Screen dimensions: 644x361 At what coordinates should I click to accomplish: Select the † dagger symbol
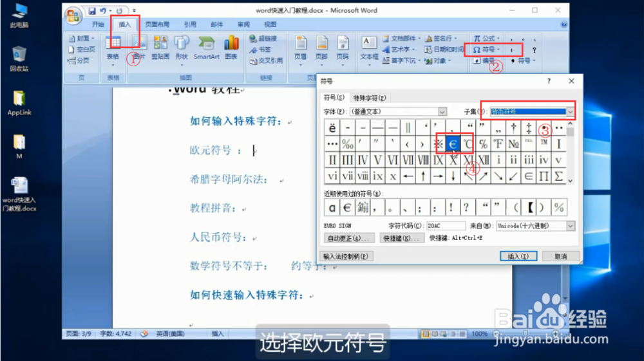coord(513,128)
